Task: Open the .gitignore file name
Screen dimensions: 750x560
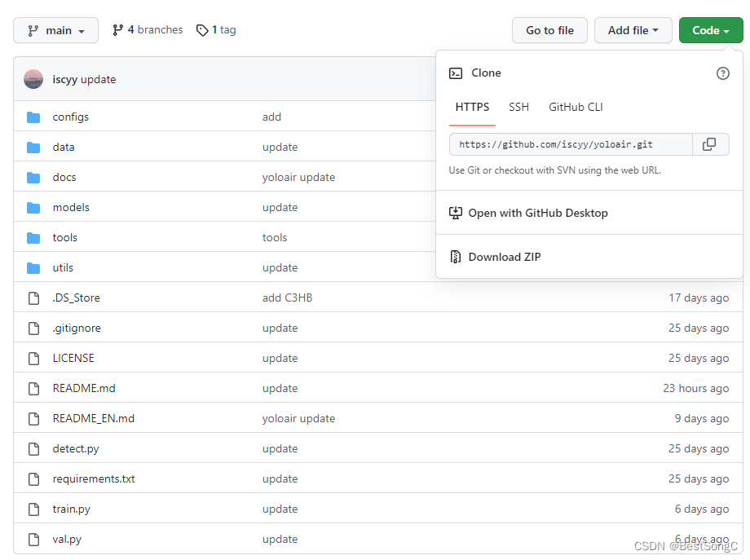Action: (77, 328)
